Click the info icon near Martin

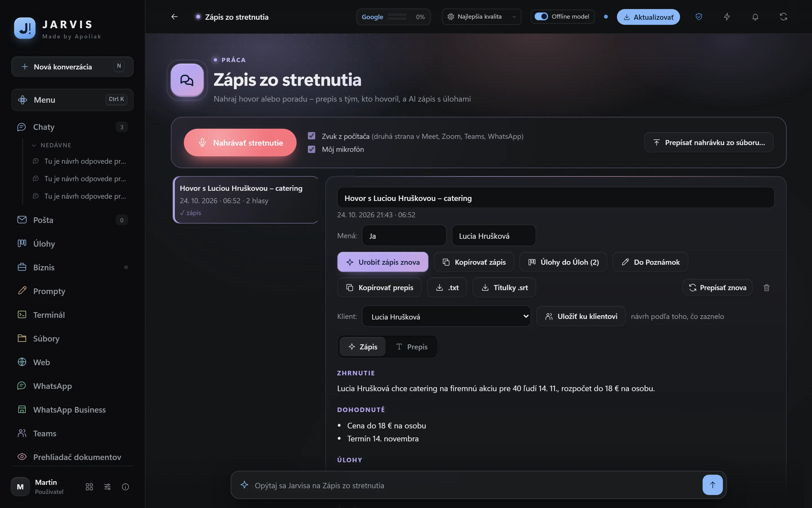click(125, 487)
